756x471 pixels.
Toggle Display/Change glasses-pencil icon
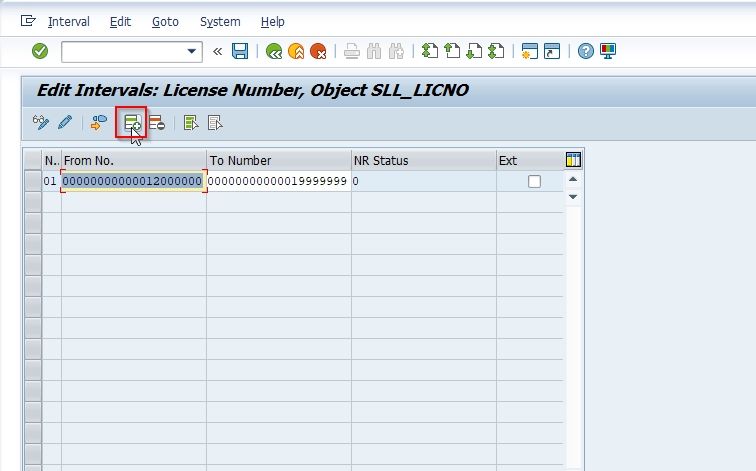tap(40, 122)
